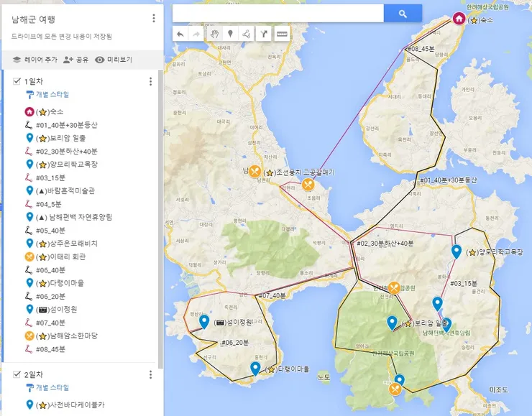This screenshot has height=416, width=532.
Task: Select the hand pan tool
Action: [214, 34]
